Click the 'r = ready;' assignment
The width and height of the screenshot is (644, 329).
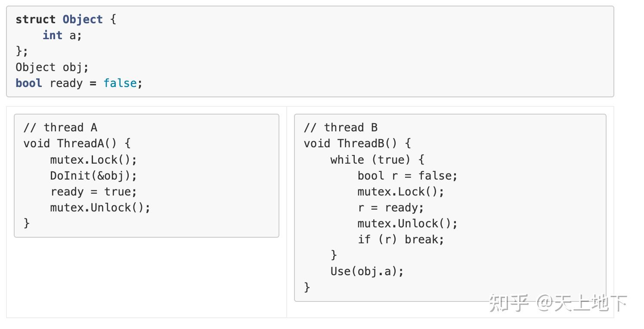point(390,208)
